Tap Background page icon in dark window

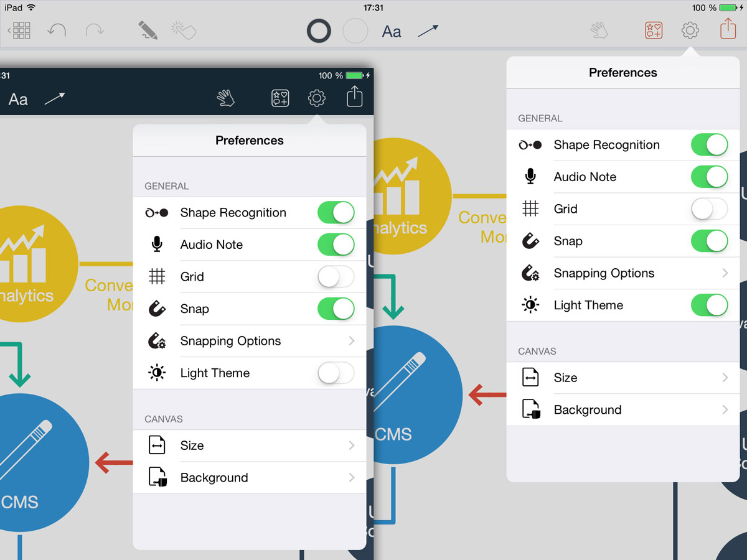tap(158, 477)
